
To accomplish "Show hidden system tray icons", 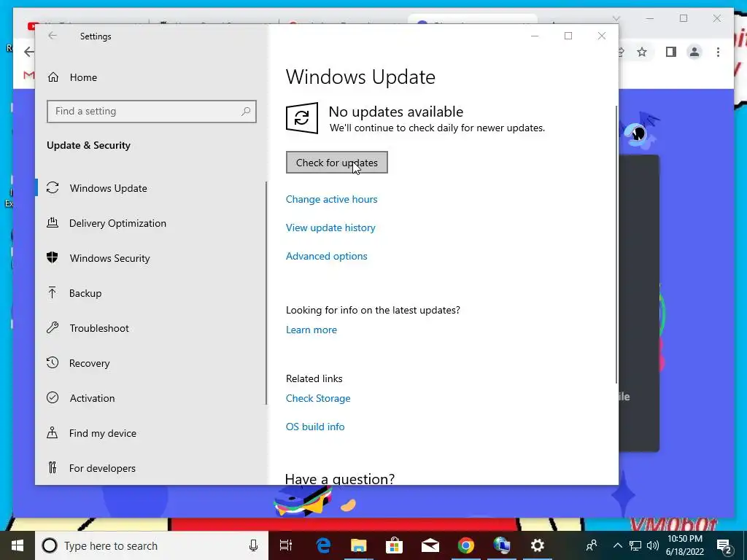I will point(617,545).
